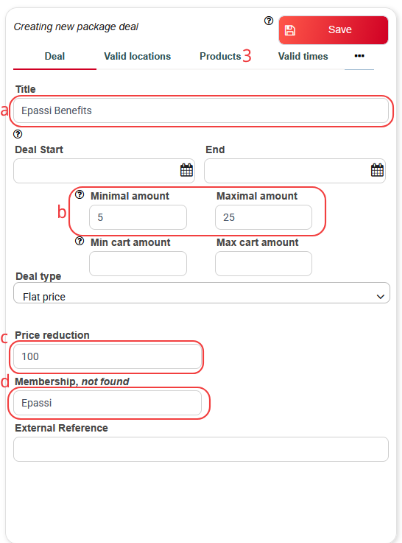Click the Deal Start date field
The height and width of the screenshot is (543, 402).
pyautogui.click(x=104, y=170)
